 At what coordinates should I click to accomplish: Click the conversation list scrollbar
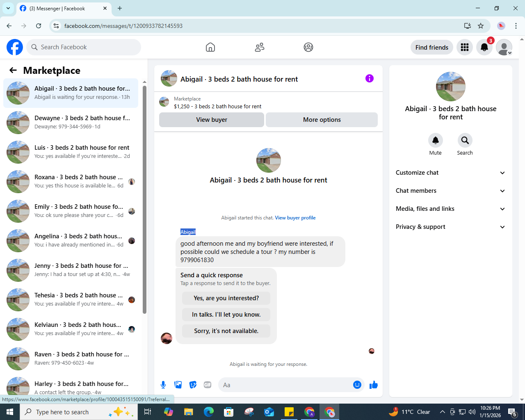point(144,200)
